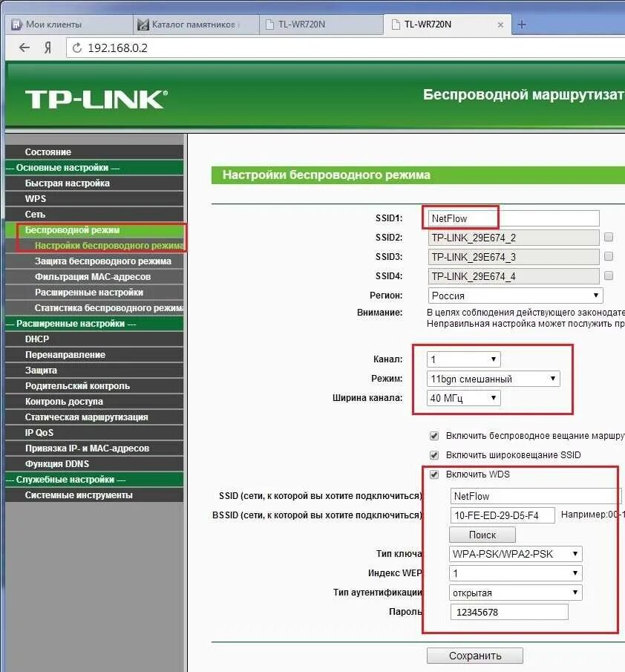The width and height of the screenshot is (625, 672).
Task: Open Перенаправление menu item
Action: tap(94, 354)
